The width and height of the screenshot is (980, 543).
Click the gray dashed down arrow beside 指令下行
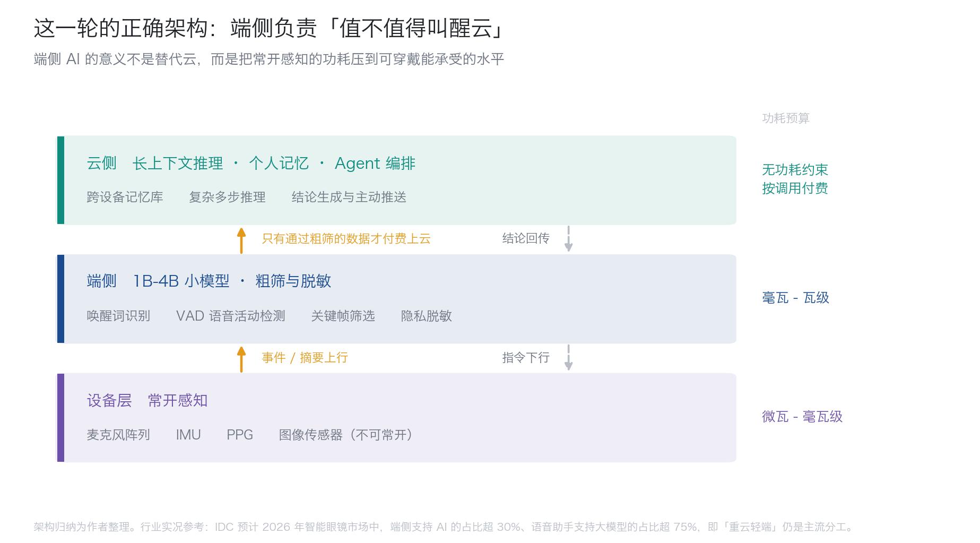(x=568, y=358)
